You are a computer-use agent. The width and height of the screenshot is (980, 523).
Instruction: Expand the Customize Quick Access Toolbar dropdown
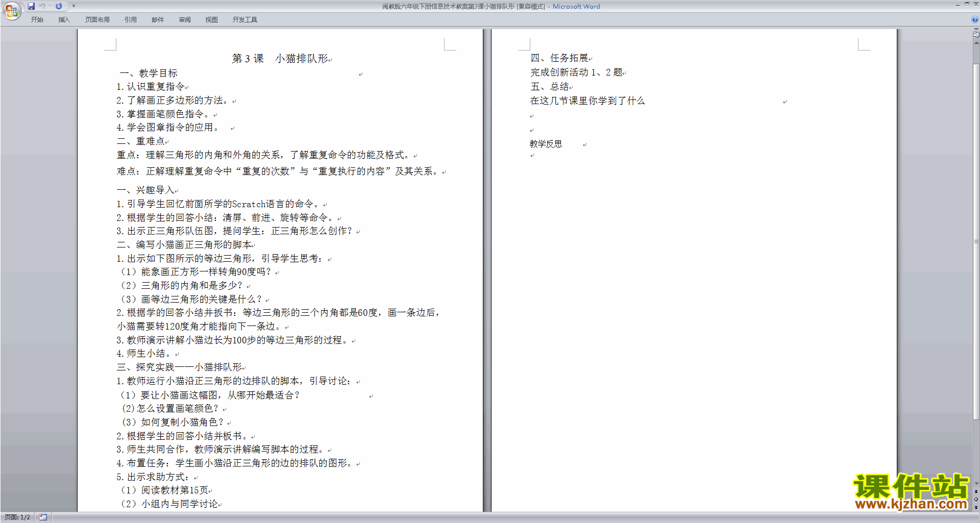(73, 6)
